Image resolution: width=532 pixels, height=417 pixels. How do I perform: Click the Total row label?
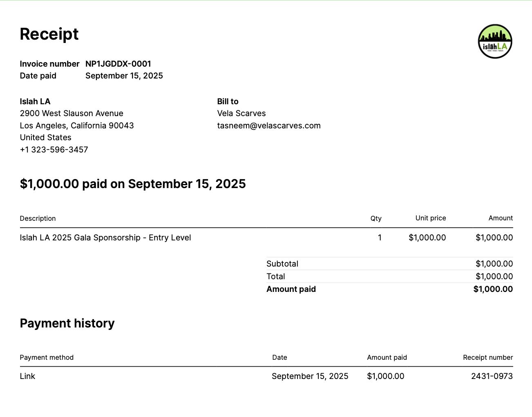tap(276, 276)
